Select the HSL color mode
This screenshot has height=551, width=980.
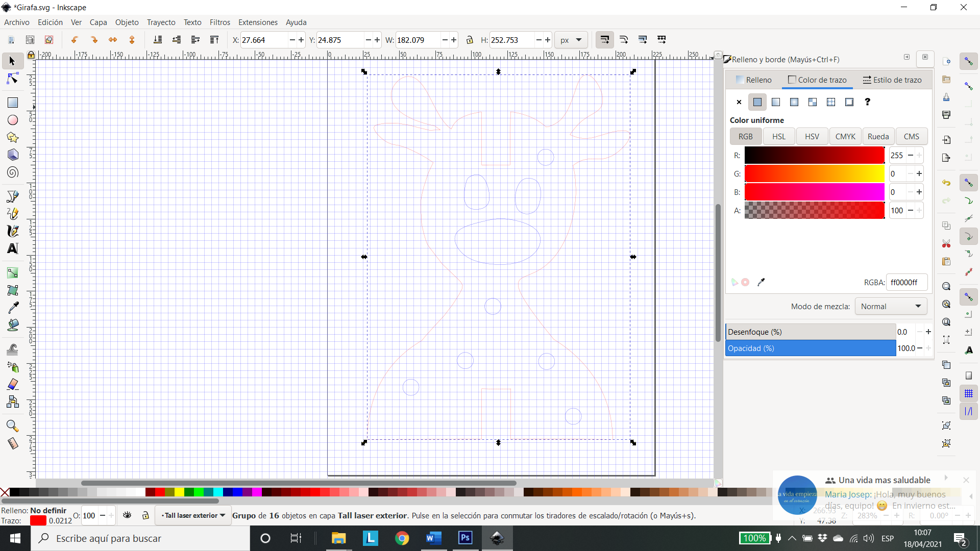tap(778, 137)
